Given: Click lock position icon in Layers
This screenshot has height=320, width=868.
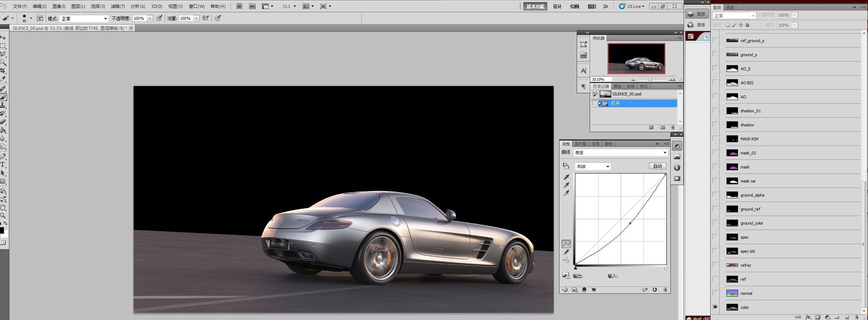Looking at the screenshot, I should [x=741, y=25].
